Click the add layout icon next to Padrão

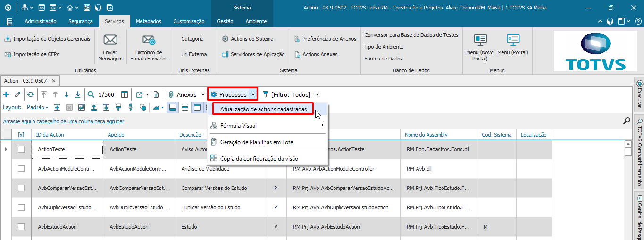57,107
